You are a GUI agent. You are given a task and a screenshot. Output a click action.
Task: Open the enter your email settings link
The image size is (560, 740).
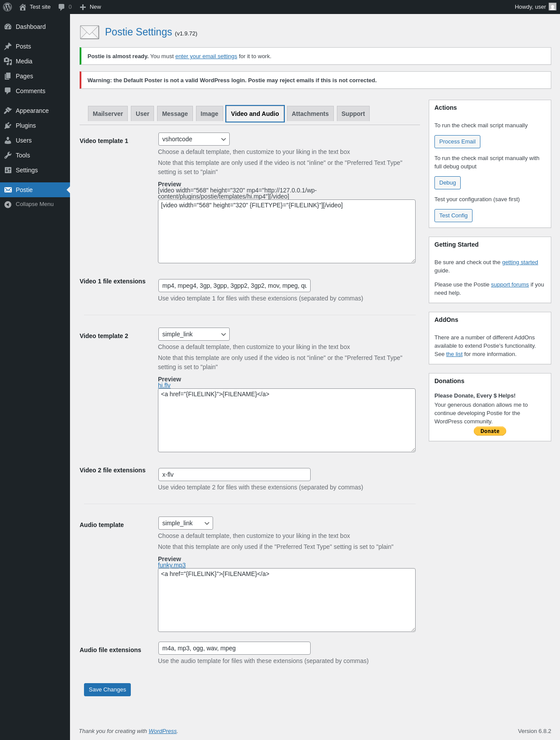206,56
